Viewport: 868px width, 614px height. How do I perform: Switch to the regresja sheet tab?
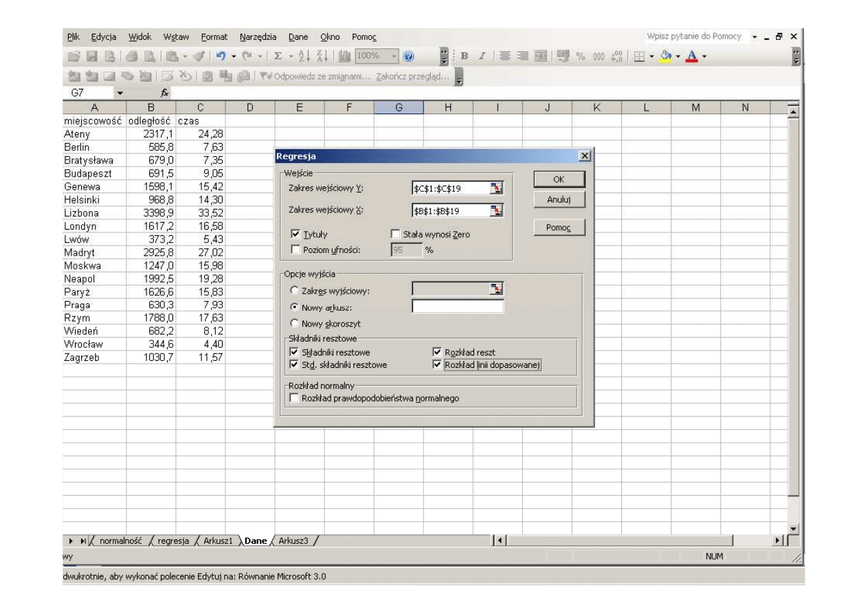pos(173,540)
